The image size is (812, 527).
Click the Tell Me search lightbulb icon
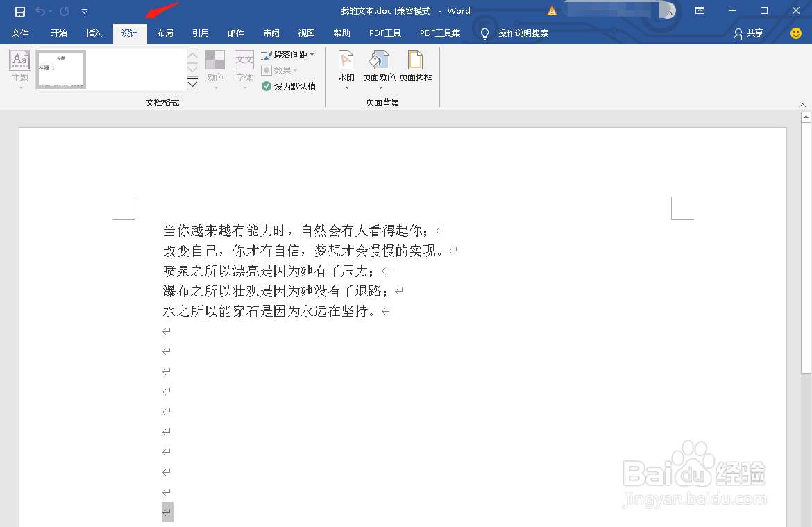pyautogui.click(x=484, y=32)
